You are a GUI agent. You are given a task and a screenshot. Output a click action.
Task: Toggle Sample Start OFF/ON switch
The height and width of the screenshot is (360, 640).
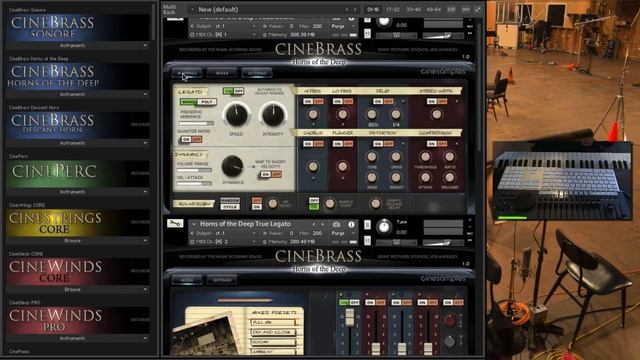click(313, 204)
